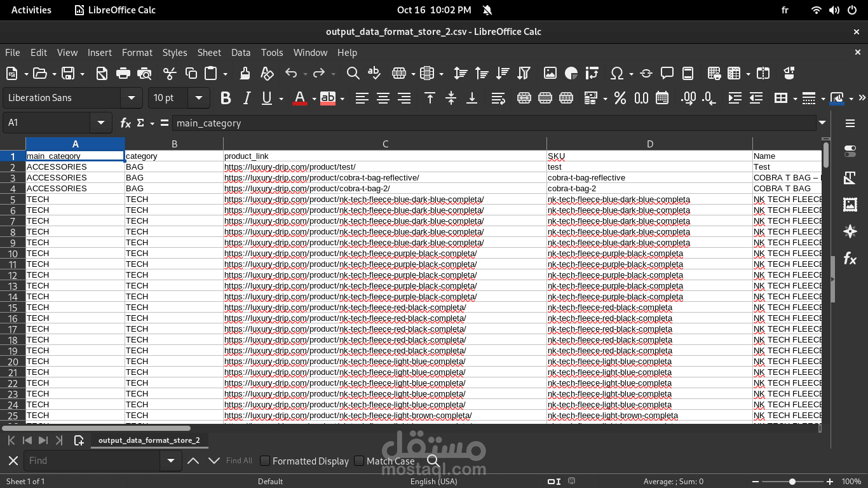Show more formatting toolbar items
This screenshot has height=488, width=868.
pos(862,98)
